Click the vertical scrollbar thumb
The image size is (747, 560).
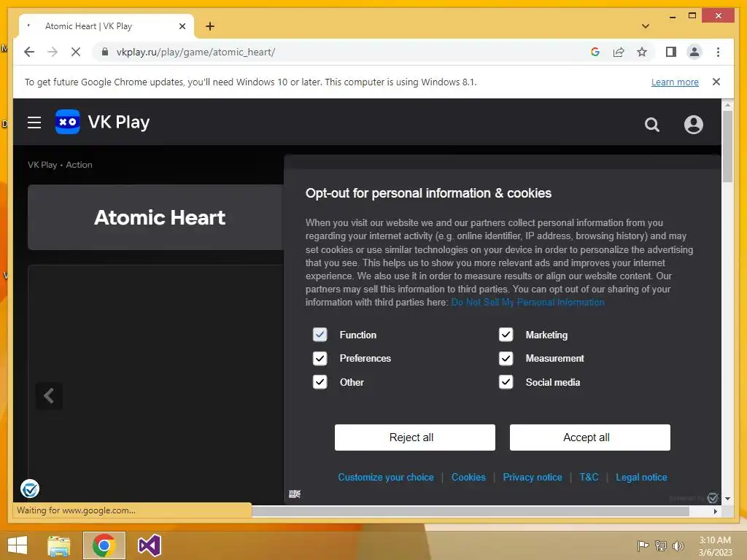tap(727, 146)
